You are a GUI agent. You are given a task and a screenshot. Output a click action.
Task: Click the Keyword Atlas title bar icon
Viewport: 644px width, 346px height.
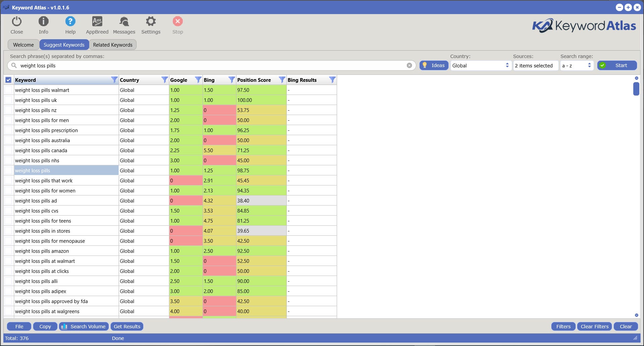click(x=6, y=7)
